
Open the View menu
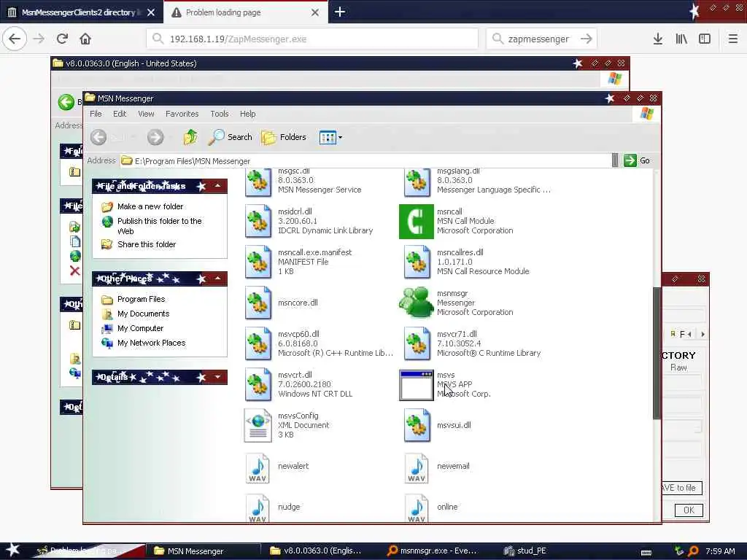click(x=146, y=114)
